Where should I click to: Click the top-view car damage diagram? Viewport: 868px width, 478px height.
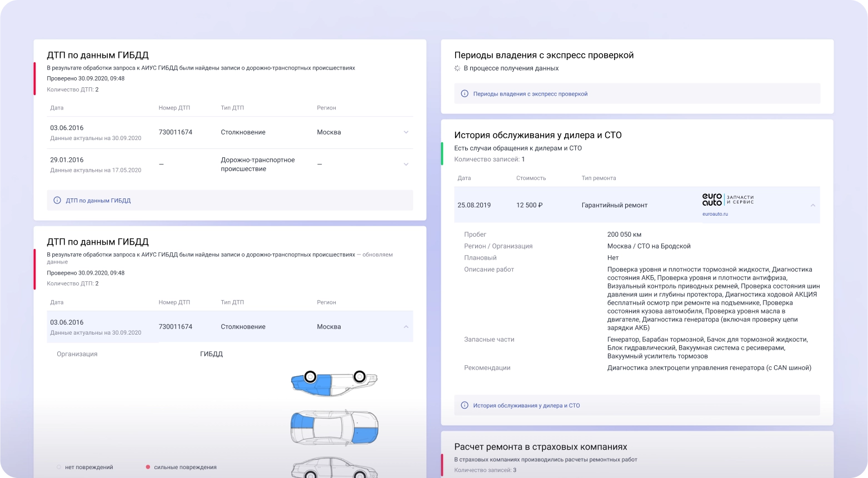[x=333, y=383]
